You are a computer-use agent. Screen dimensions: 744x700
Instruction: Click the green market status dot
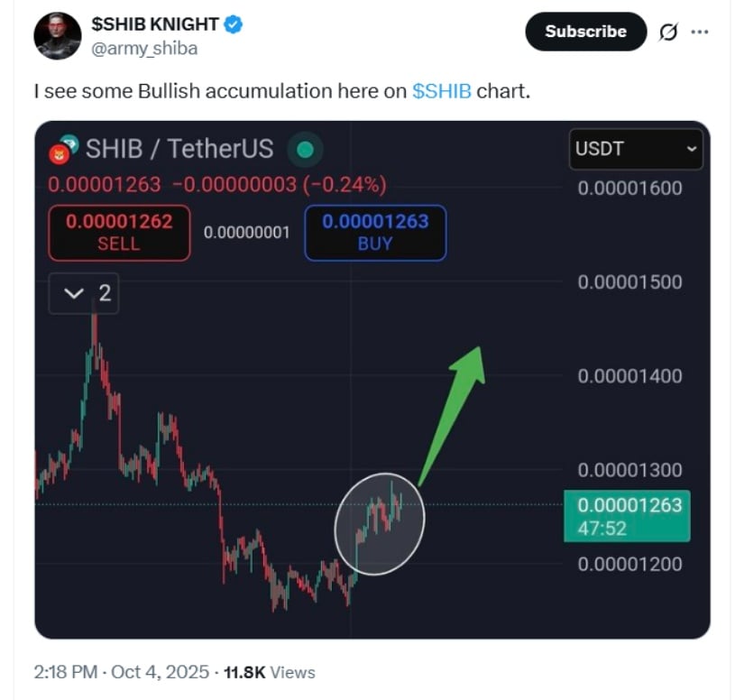pos(305,150)
